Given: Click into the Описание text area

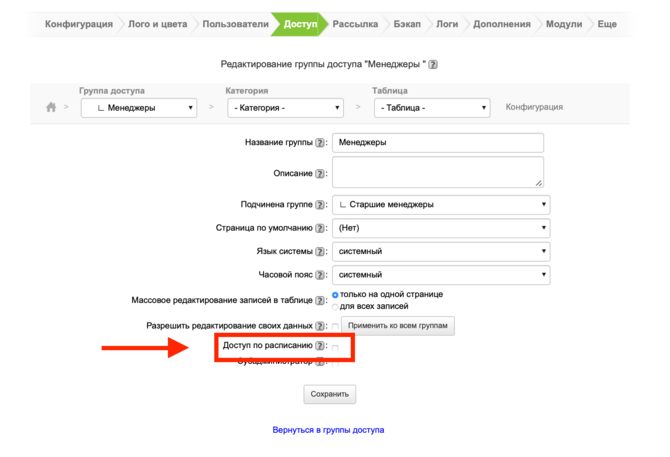Looking at the screenshot, I should (437, 171).
